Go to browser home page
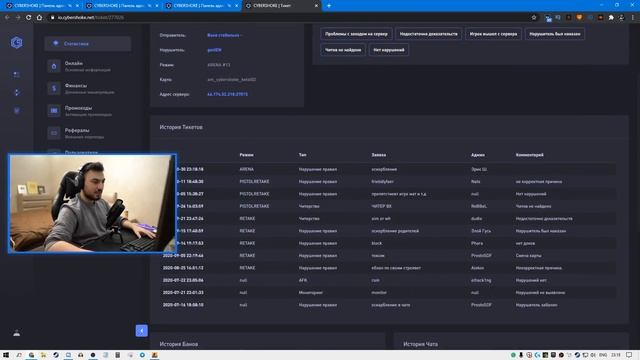This screenshot has width=640, height=360. tap(40, 18)
